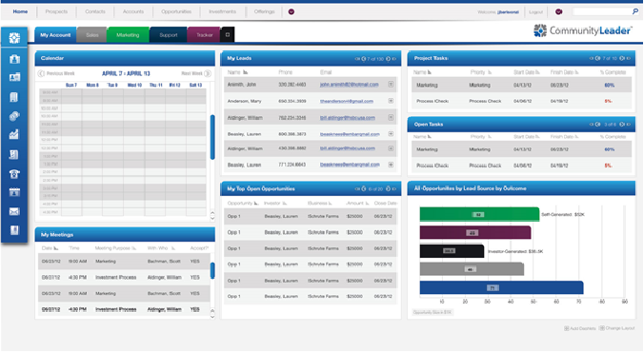Image resolution: width=644 pixels, height=353 pixels.
Task: Open the envelope mail icon in sidebar
Action: 14,211
